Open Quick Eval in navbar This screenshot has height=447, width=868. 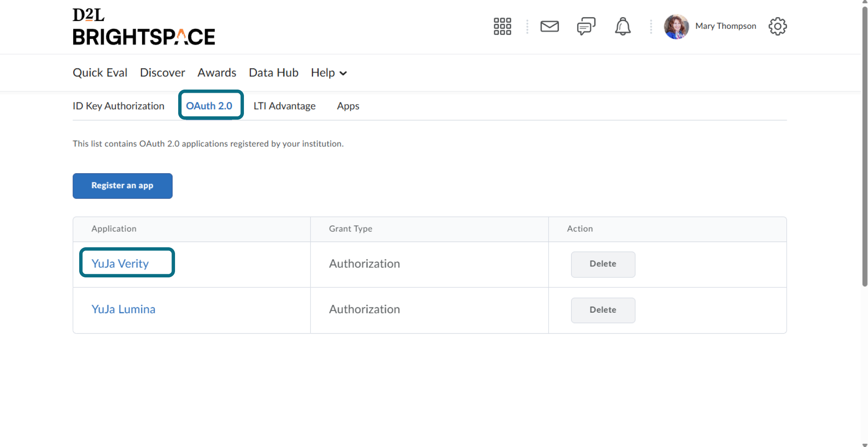100,73
